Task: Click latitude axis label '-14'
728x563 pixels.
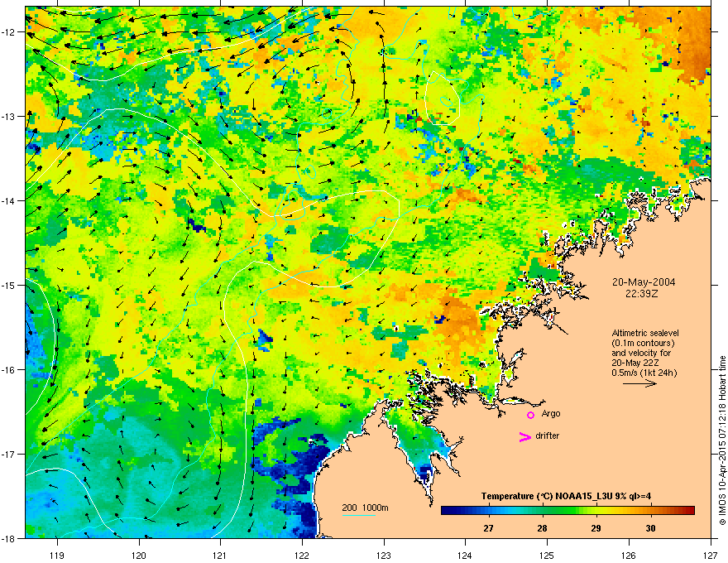Action: [9, 201]
